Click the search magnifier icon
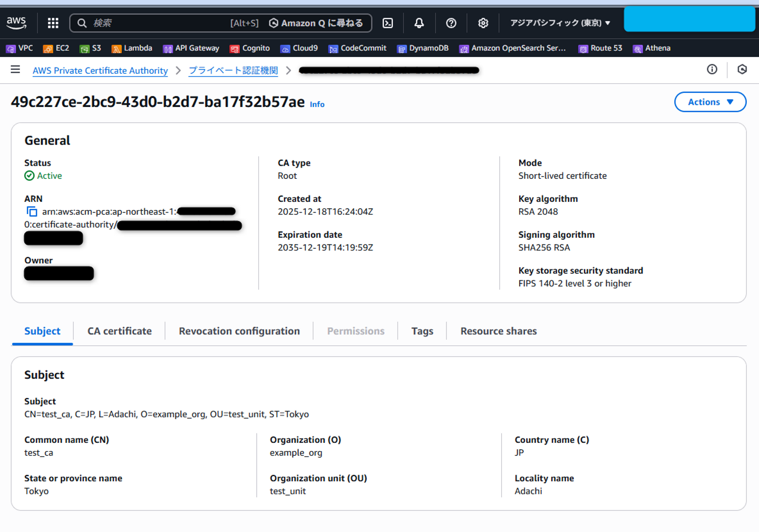759x532 pixels. click(82, 23)
